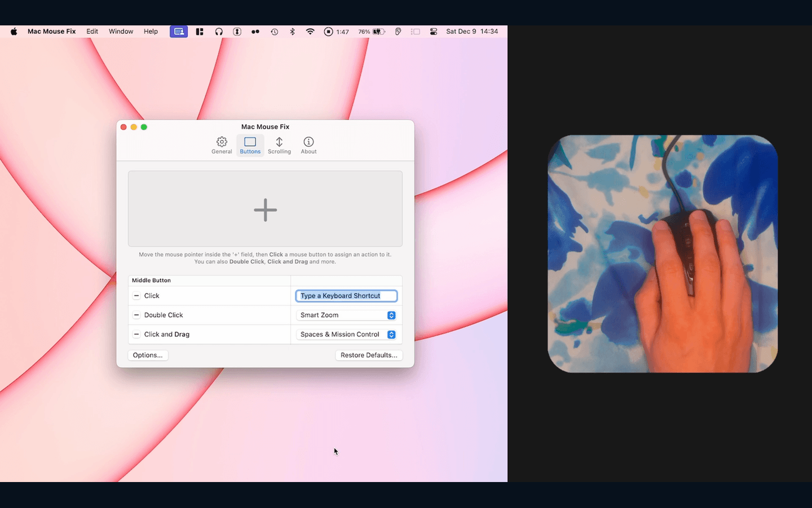
Task: Click the '+' add-action field
Action: point(265,209)
